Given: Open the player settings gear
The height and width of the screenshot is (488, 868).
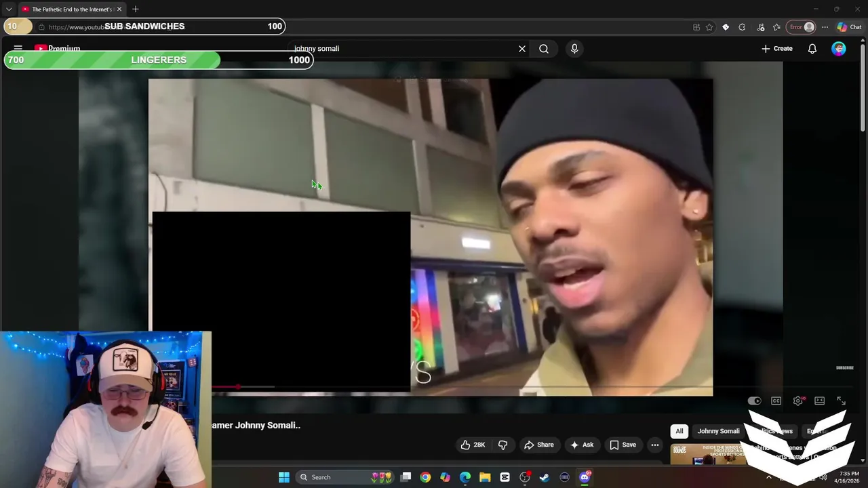Looking at the screenshot, I should click(798, 401).
